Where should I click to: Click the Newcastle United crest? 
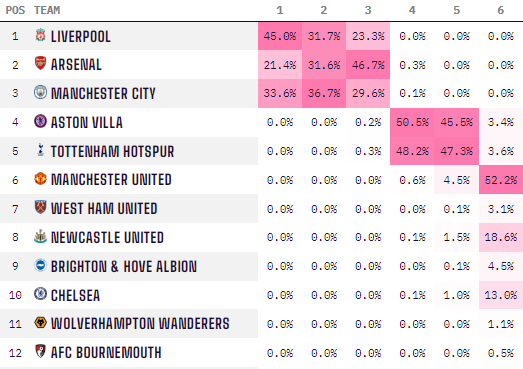pos(40,236)
